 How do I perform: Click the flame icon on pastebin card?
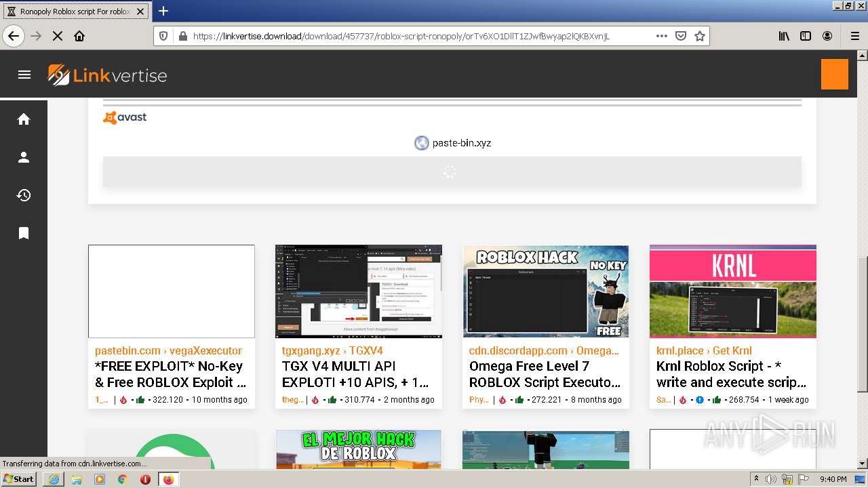pyautogui.click(x=123, y=400)
